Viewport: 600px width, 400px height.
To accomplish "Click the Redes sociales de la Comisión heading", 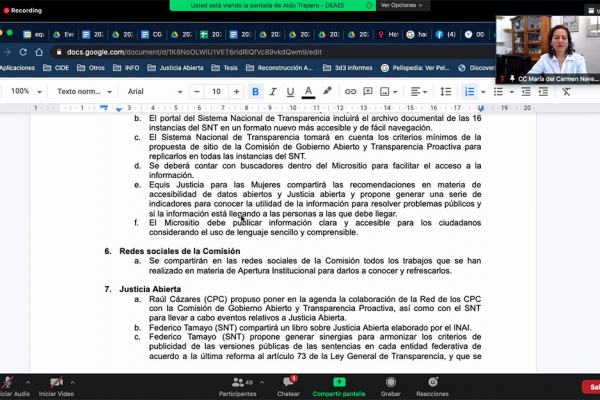I will tap(180, 251).
